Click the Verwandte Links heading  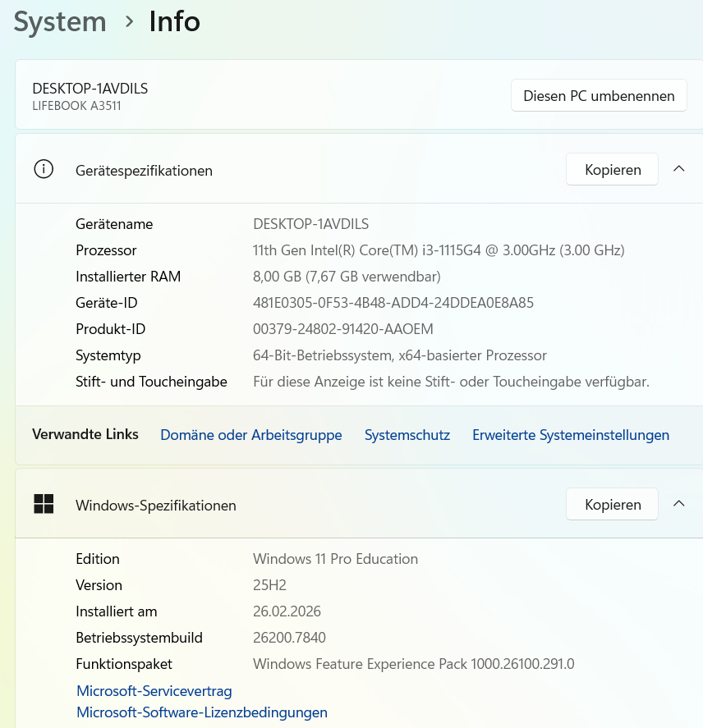[x=85, y=434]
